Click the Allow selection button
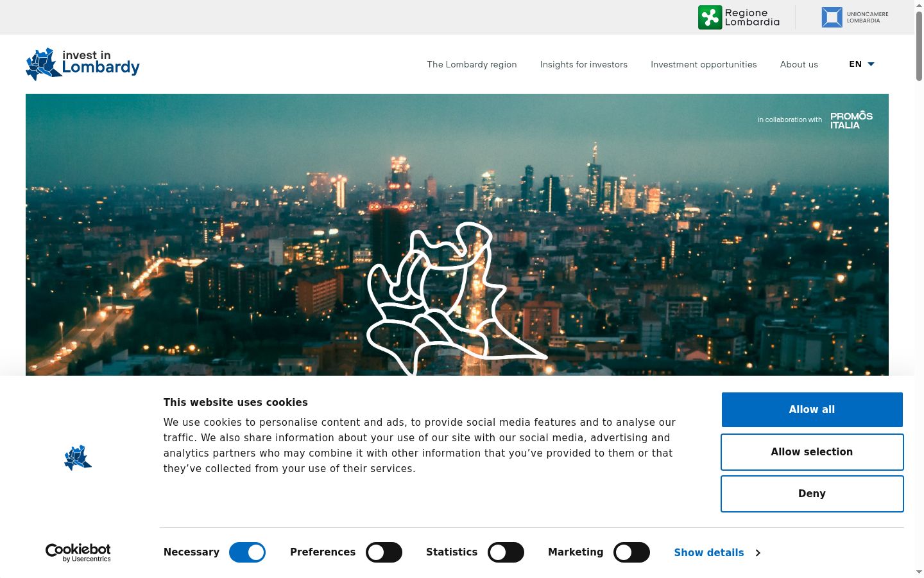The image size is (924, 578). click(x=812, y=452)
